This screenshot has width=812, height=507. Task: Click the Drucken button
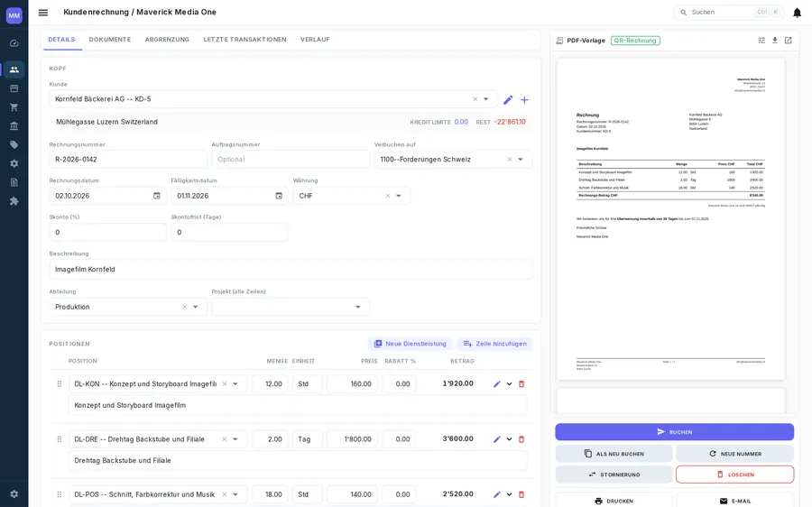pos(614,501)
